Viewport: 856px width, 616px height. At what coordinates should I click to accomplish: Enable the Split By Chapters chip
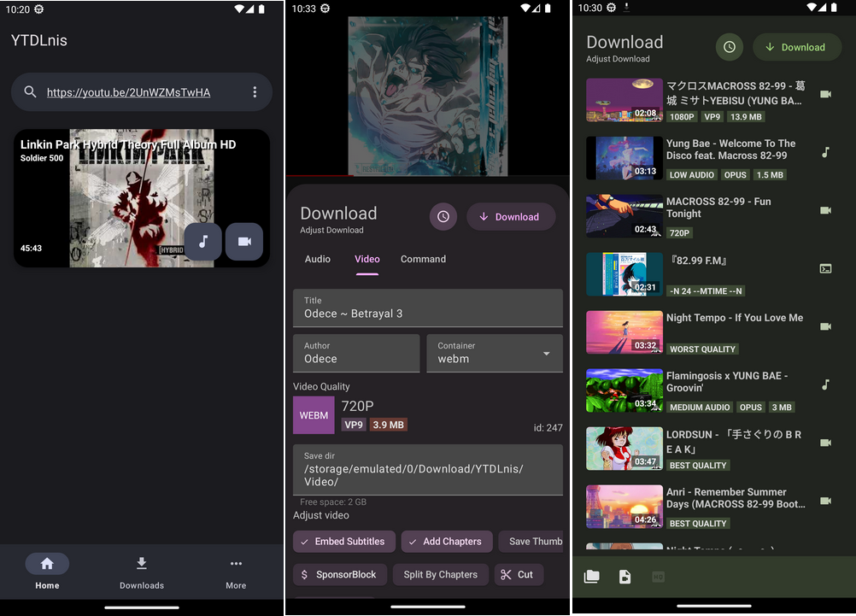[440, 575]
